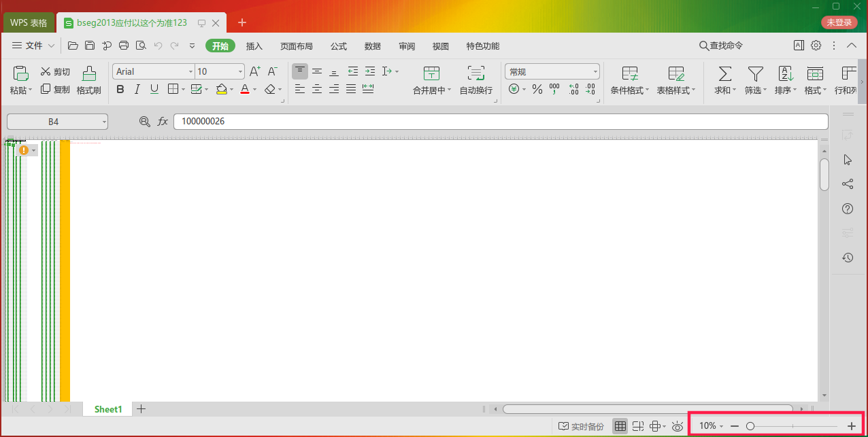Copy selection with 复制
Screen dimensions: 868x437
tap(55, 89)
